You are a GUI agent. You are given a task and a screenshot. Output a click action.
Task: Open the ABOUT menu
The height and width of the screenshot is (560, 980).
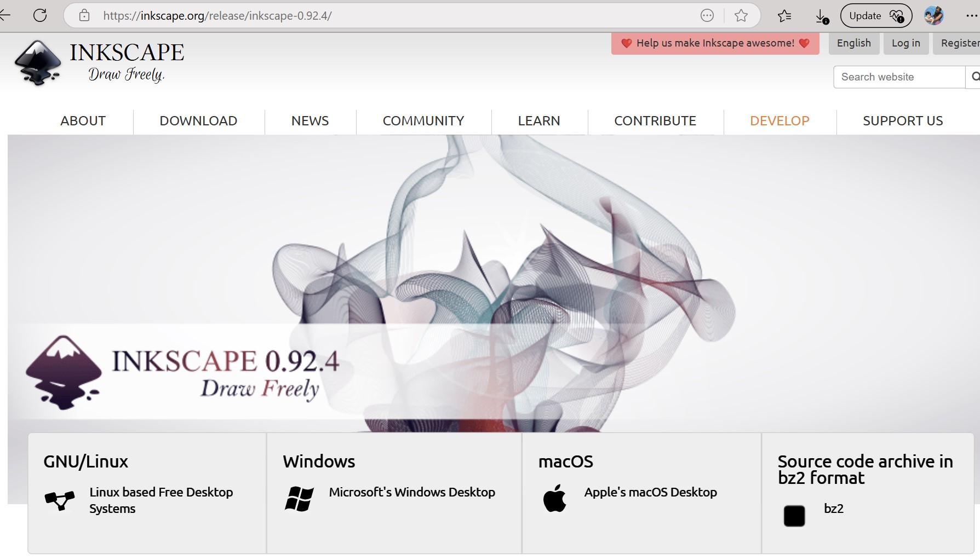tap(83, 121)
